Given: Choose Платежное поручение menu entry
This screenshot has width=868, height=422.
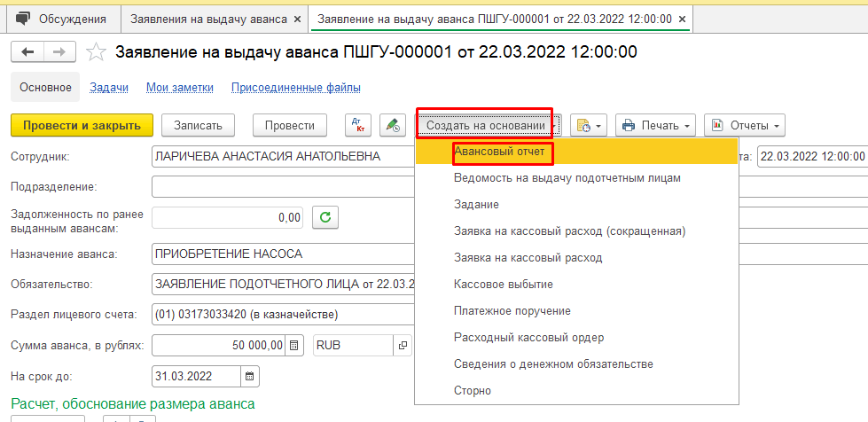Looking at the screenshot, I should [512, 311].
